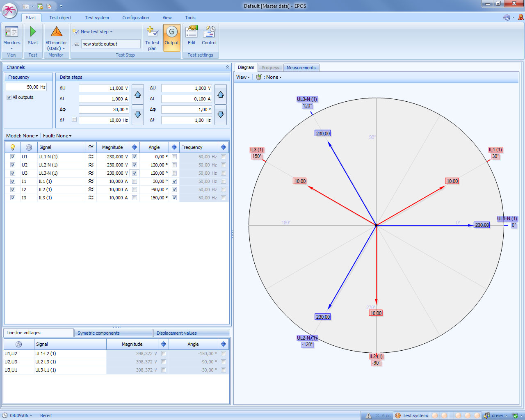The height and width of the screenshot is (420, 525).
Task: Uncheck the I3 channel enable checkbox
Action: click(13, 198)
